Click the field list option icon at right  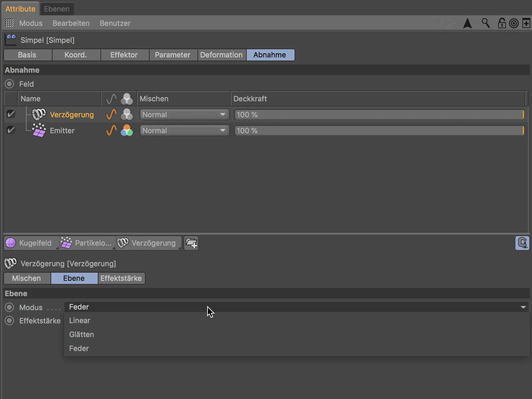(x=522, y=243)
